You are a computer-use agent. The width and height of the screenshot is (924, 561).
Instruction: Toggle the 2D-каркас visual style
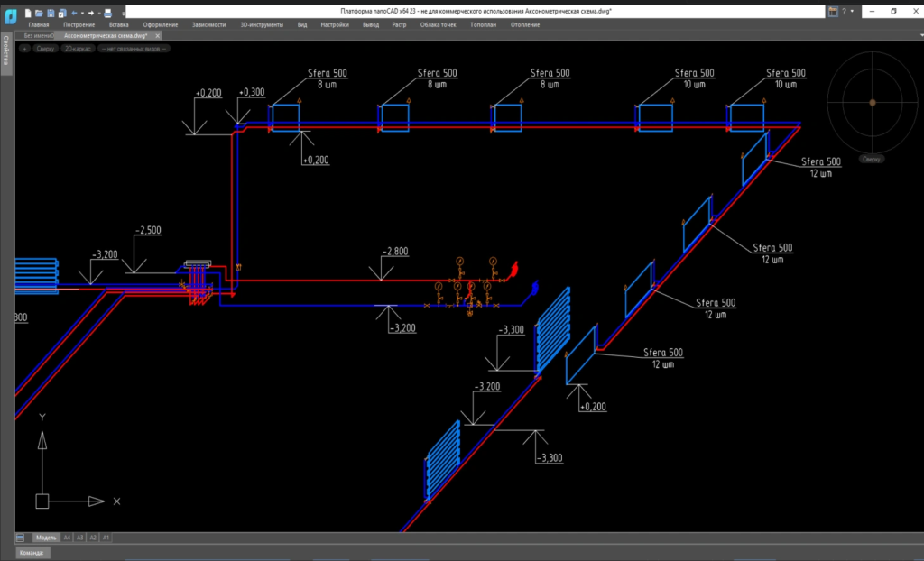79,48
